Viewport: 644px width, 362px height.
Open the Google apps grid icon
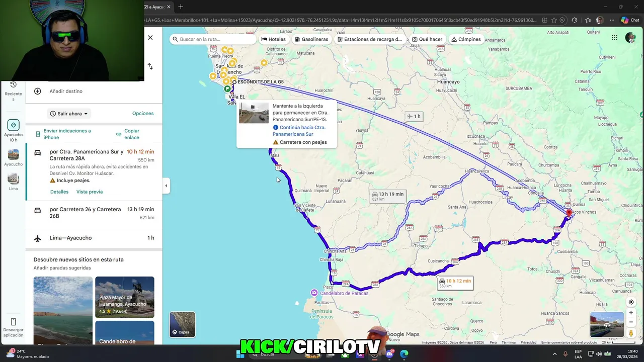[614, 38]
